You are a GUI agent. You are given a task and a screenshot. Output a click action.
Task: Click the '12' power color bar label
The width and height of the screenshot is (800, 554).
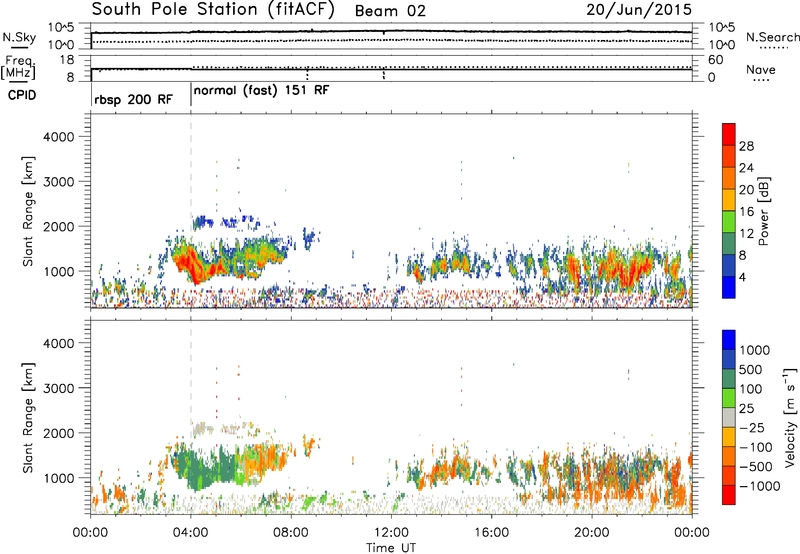coord(746,234)
